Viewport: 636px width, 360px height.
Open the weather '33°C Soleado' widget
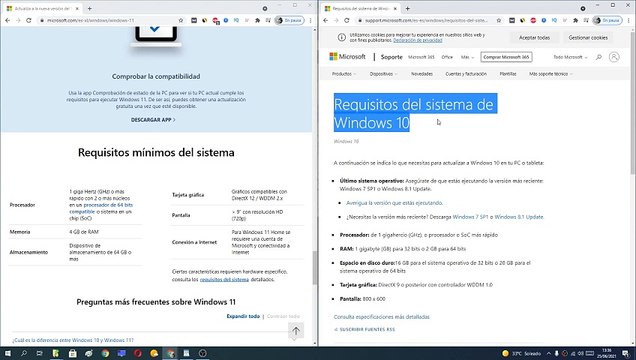tap(522, 354)
